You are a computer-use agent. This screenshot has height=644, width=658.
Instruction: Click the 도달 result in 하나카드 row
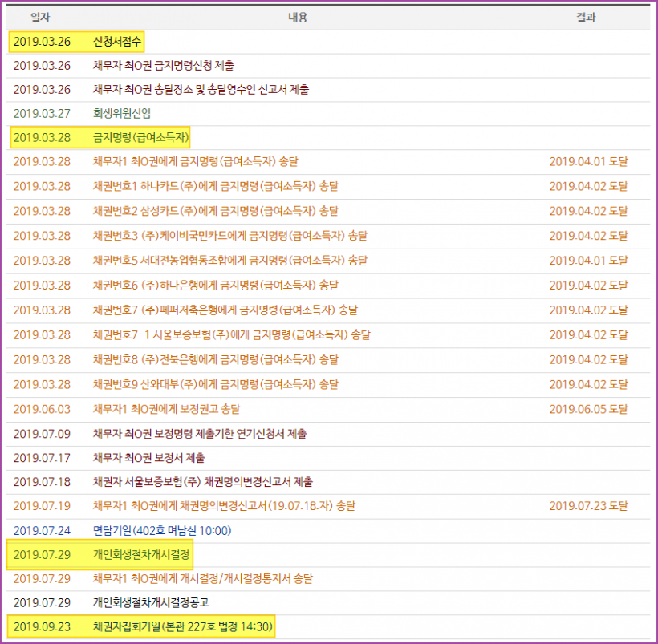click(588, 186)
